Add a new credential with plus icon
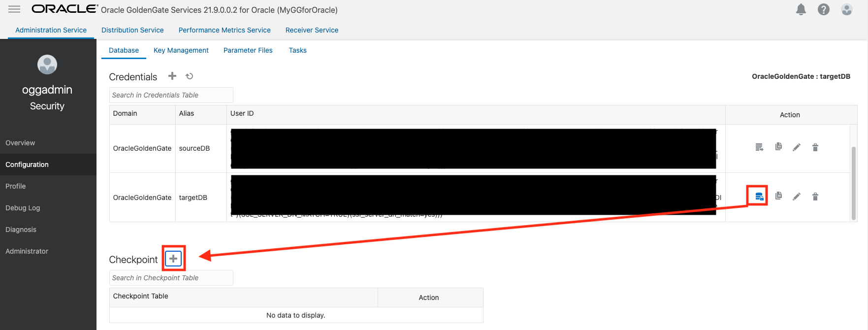 172,76
